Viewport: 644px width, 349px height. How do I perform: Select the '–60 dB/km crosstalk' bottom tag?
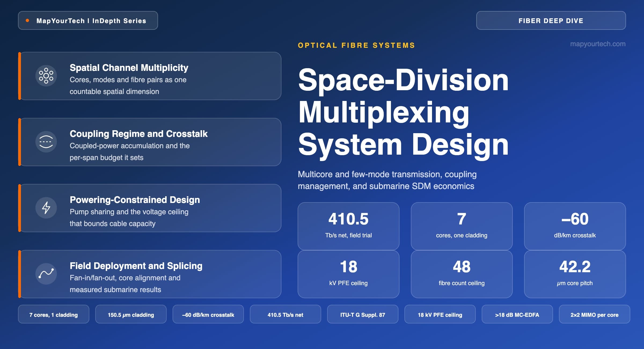pos(208,314)
